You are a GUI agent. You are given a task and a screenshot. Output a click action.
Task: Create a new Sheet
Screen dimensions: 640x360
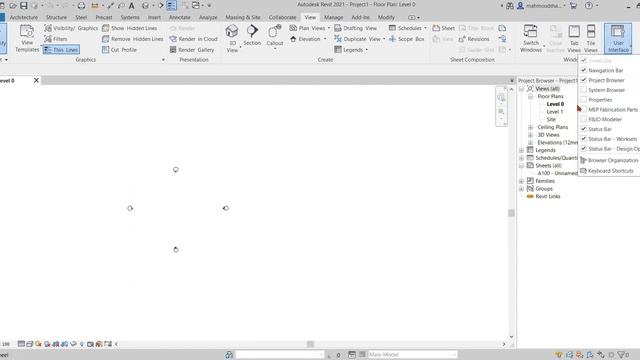point(443,28)
